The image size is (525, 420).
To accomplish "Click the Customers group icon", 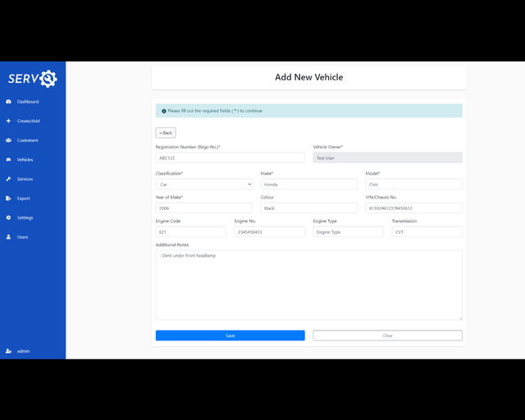I will click(8, 140).
